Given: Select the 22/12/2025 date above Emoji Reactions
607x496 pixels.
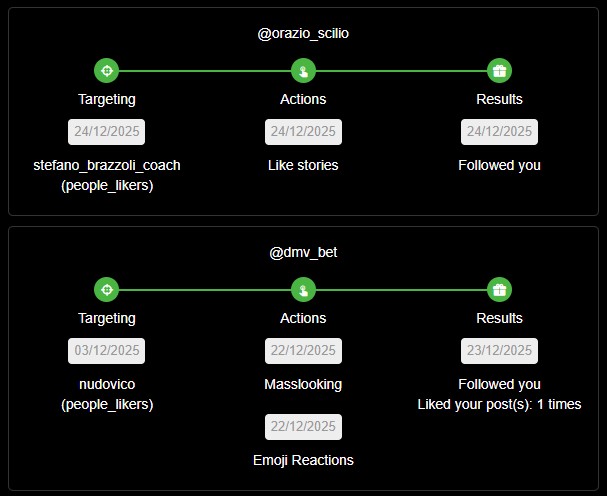Looking at the screenshot, I should [x=303, y=427].
